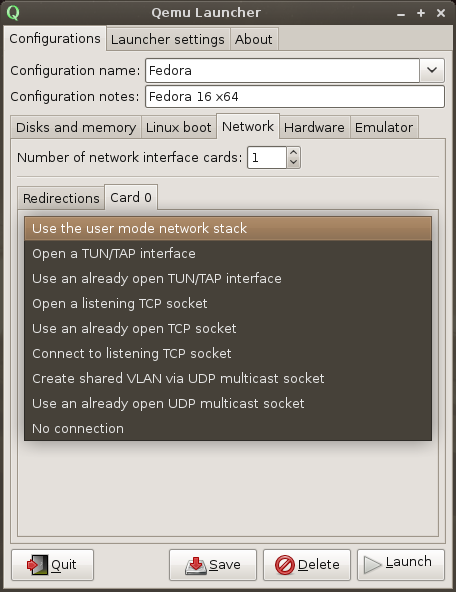The height and width of the screenshot is (592, 456).
Task: Click the Quit door icon
Action: point(37,565)
